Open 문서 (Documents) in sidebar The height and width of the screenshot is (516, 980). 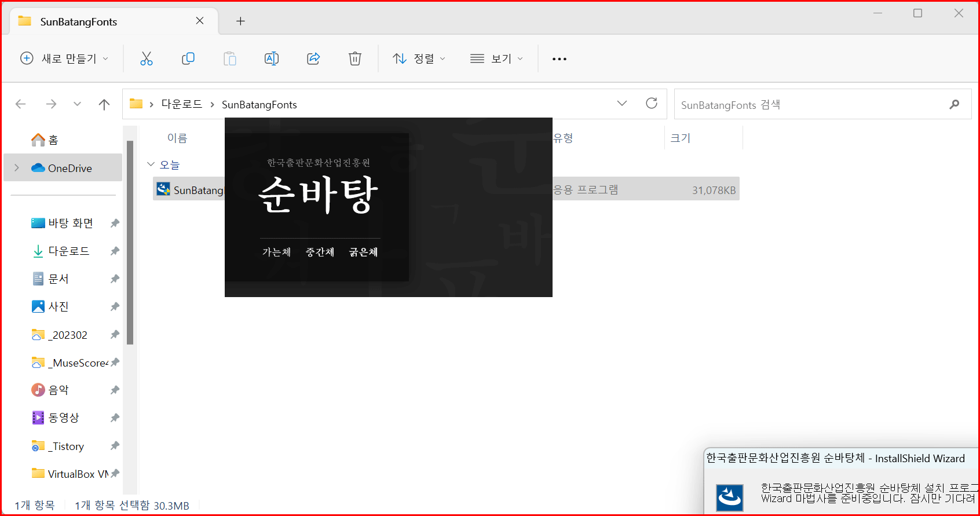(x=50, y=279)
